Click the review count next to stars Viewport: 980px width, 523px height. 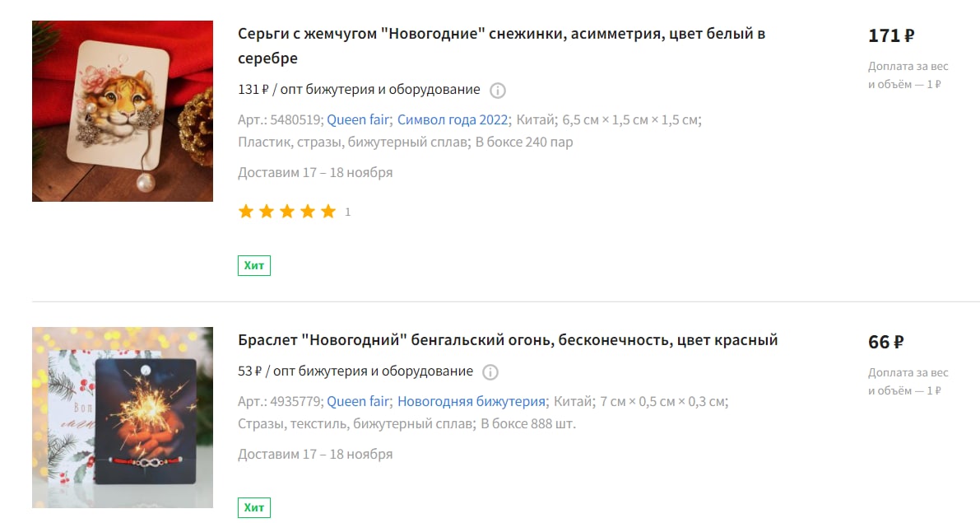[x=347, y=212]
